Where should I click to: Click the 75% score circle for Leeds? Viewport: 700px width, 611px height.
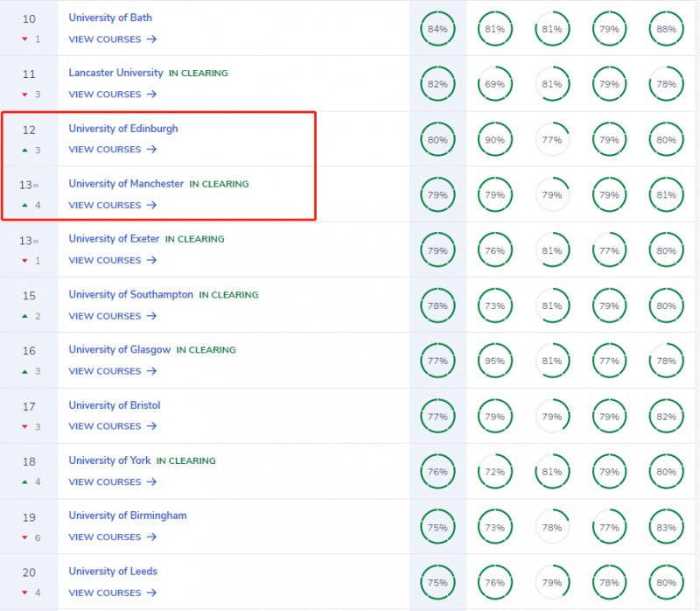(437, 583)
